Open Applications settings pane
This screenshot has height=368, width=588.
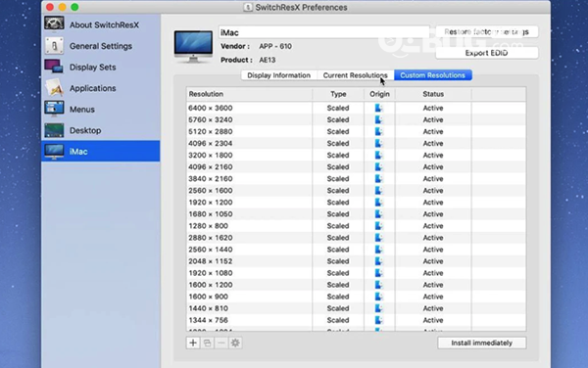point(101,88)
